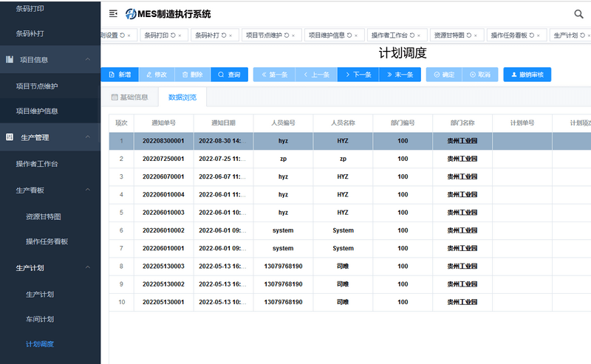Refresh the 条码打印 tab via its reload icon
Screen dimensions: 591x364
point(173,35)
